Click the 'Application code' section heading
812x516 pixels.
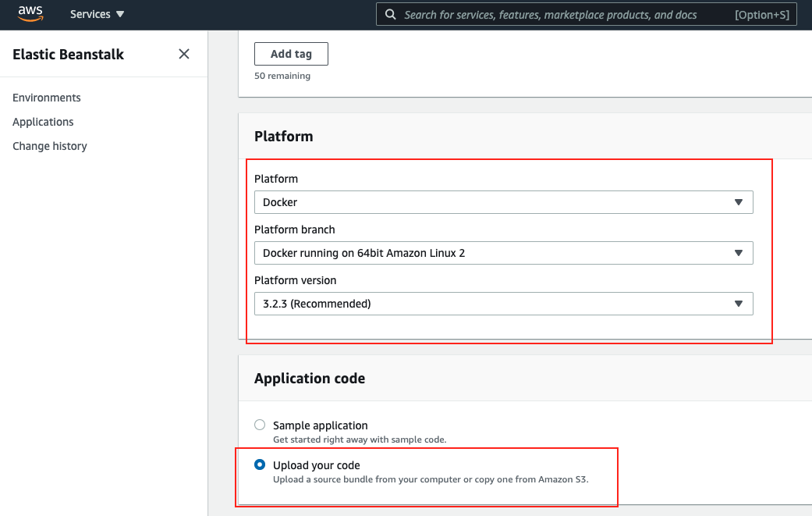(310, 378)
